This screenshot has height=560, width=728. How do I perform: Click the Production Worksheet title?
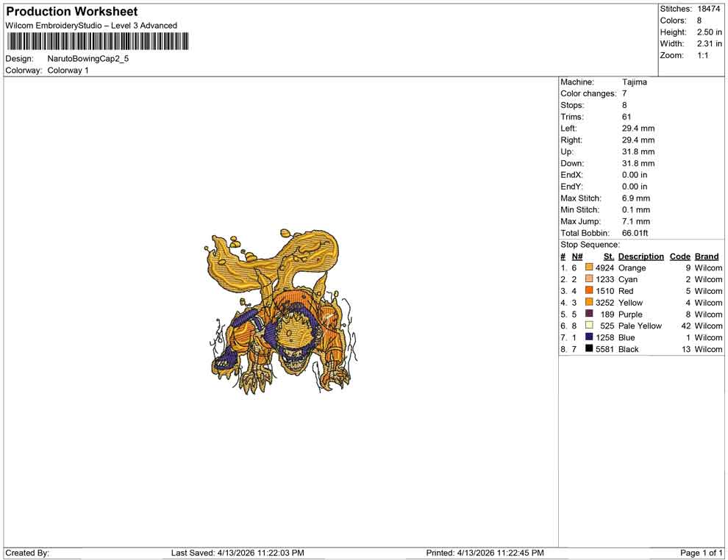[72, 12]
